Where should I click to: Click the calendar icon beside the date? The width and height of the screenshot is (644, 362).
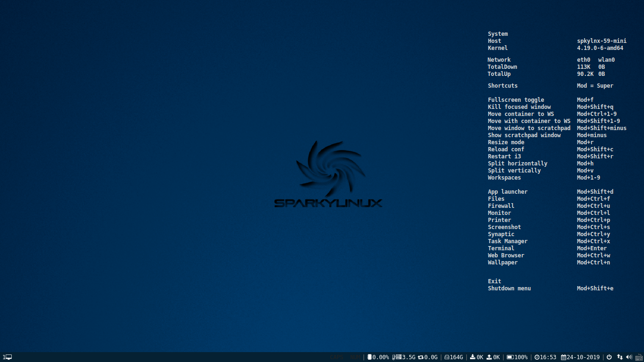563,357
